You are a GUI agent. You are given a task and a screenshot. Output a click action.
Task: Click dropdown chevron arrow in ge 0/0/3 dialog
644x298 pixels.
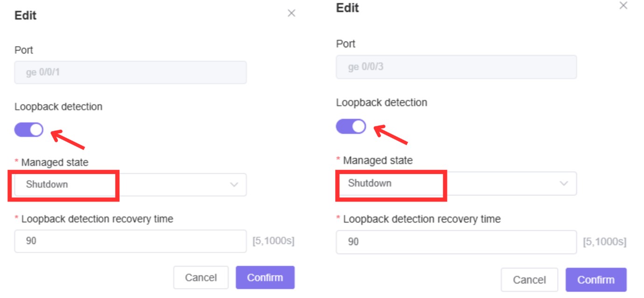pyautogui.click(x=564, y=183)
